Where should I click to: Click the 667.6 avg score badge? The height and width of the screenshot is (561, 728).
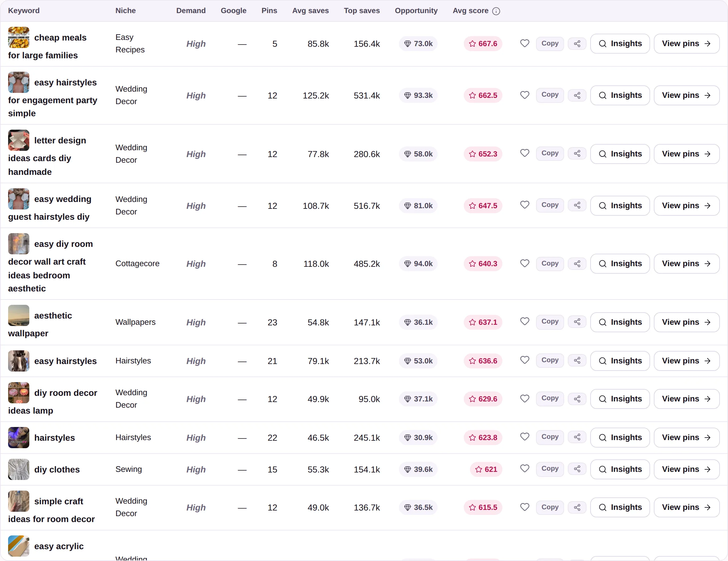click(483, 44)
